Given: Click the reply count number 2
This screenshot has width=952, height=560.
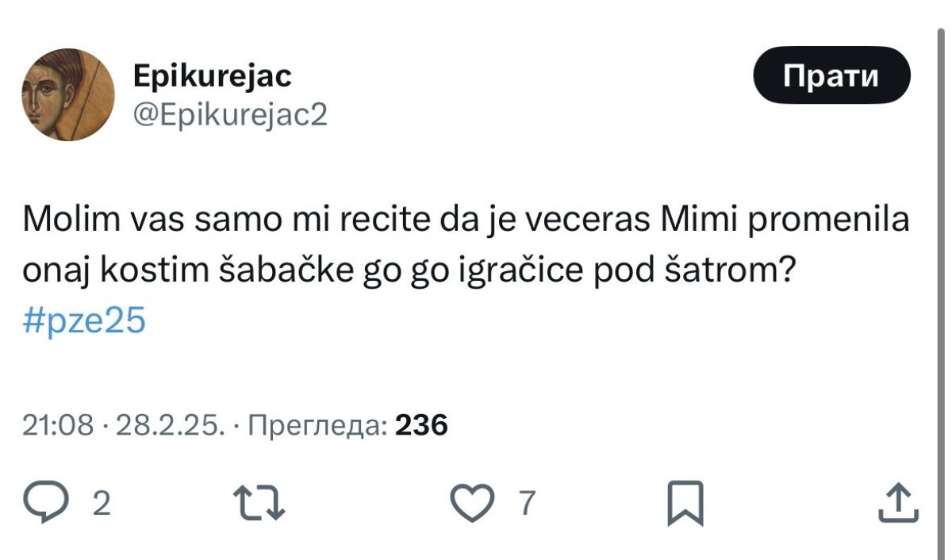Looking at the screenshot, I should click(101, 504).
